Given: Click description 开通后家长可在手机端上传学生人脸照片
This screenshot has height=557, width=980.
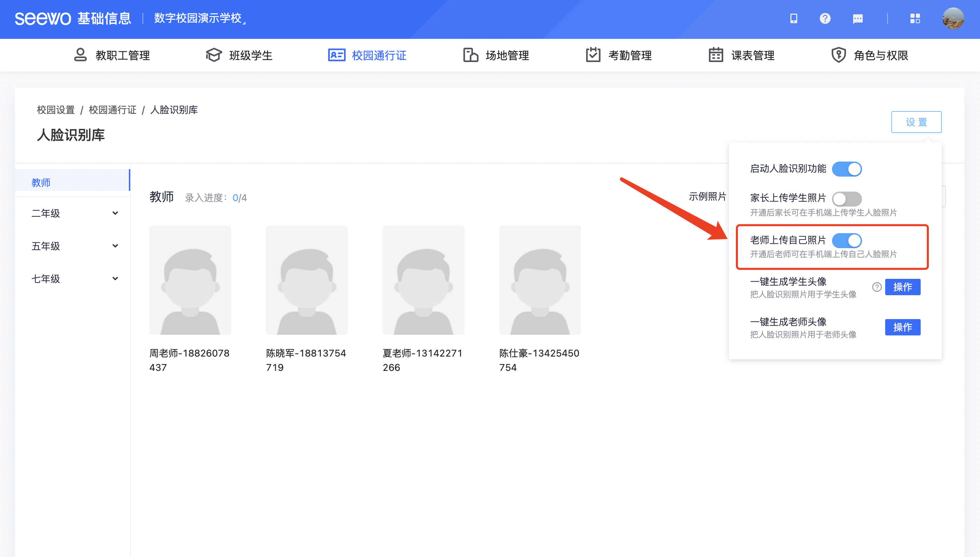Looking at the screenshot, I should coord(823,213).
